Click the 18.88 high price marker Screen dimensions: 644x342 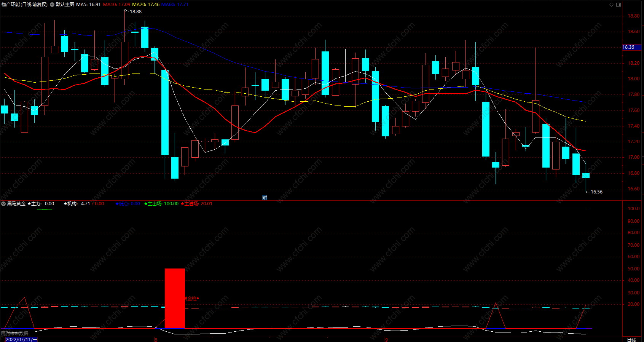pos(135,12)
